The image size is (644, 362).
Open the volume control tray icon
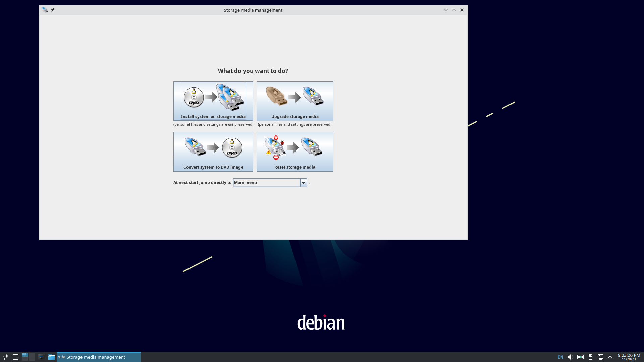(570, 357)
